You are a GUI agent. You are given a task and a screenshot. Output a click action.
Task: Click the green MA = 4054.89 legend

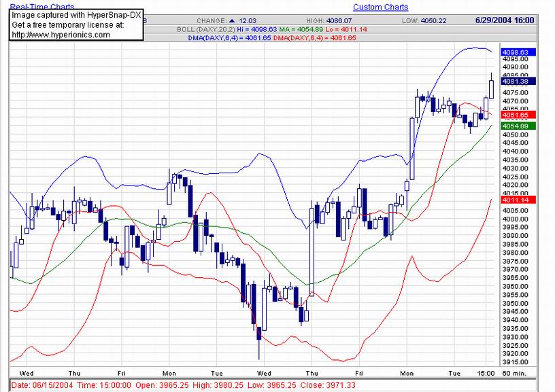tap(301, 29)
